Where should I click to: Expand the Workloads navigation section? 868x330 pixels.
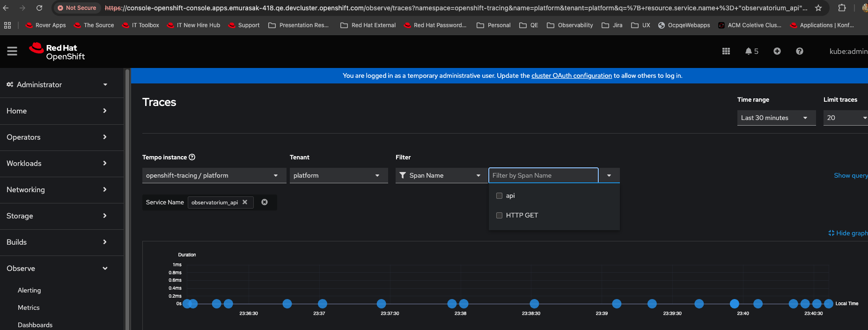pos(56,163)
